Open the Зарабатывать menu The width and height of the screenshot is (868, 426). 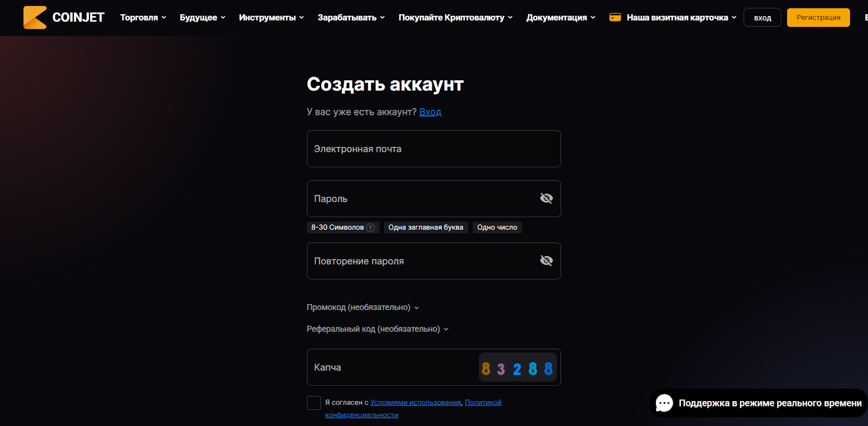pyautogui.click(x=351, y=17)
